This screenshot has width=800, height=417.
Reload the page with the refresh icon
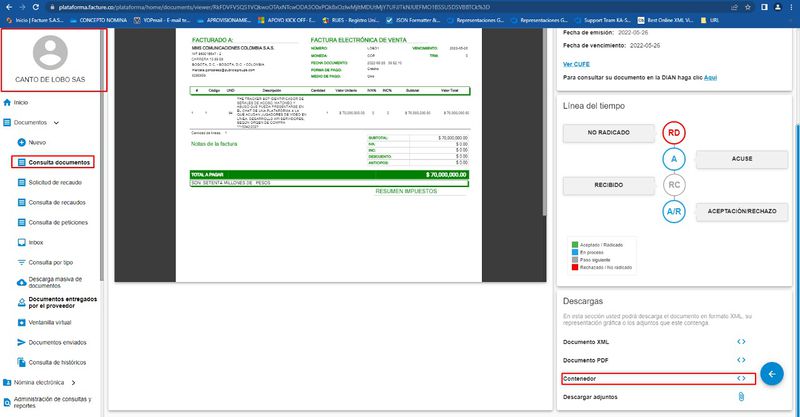[36, 7]
